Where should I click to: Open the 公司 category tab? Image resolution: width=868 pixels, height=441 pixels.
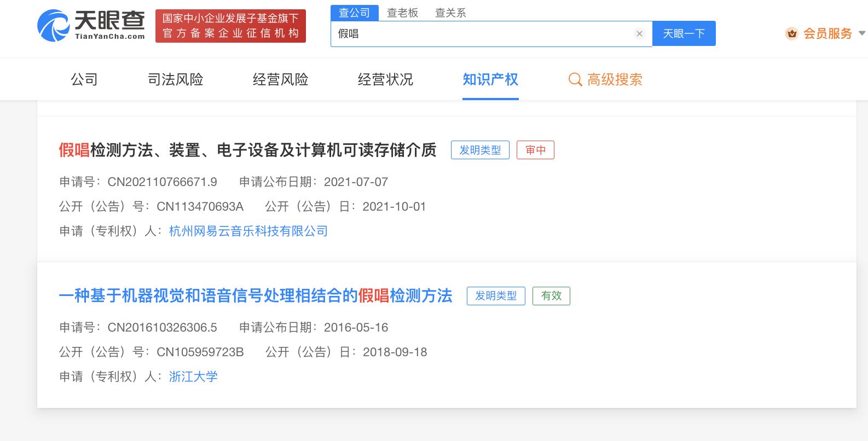point(84,80)
